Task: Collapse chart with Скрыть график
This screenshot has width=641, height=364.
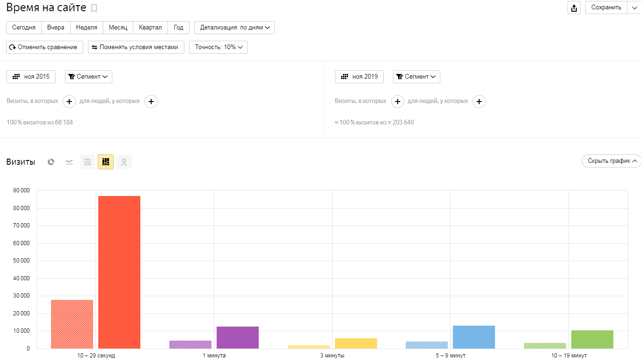Action: 611,161
